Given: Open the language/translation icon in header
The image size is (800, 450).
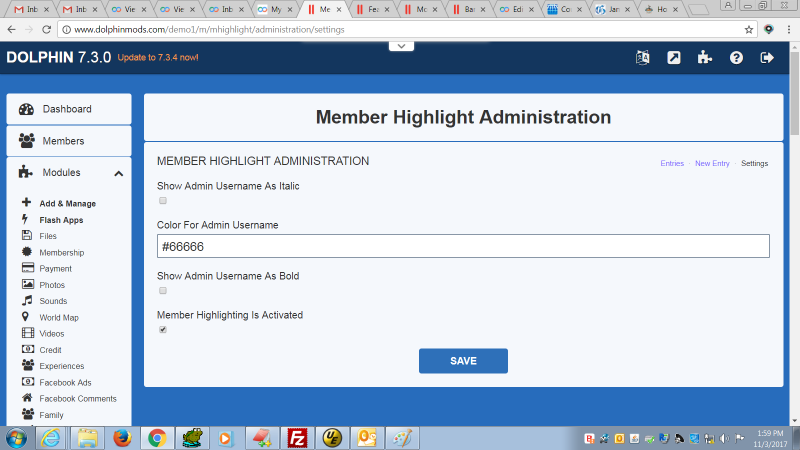Looking at the screenshot, I should [642, 58].
